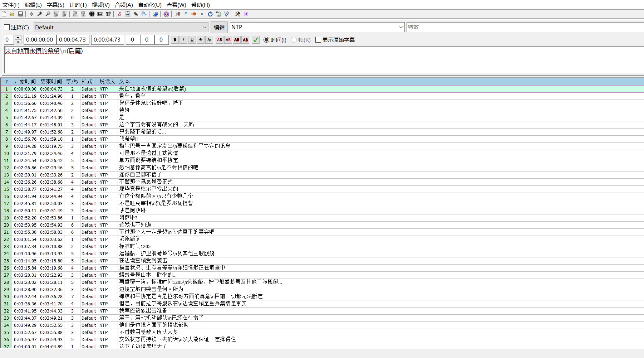Open the 查看(W) menu
Viewport: 644px width, 358px height.
tap(176, 5)
